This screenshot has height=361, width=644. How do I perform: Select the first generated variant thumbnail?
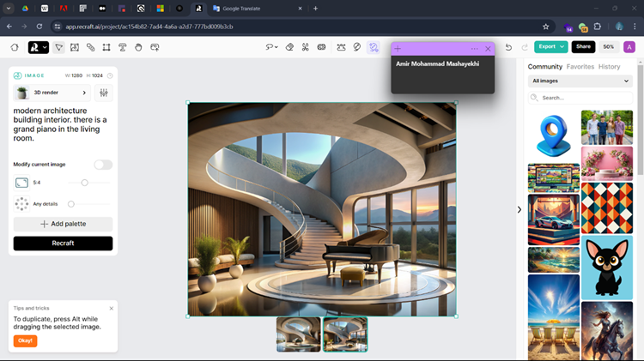pos(299,334)
